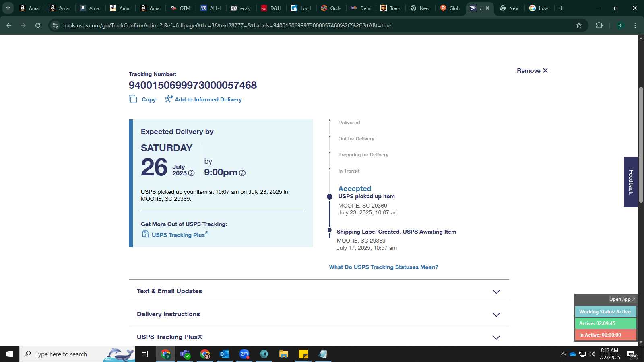Close the active USPS tab

pos(487,8)
